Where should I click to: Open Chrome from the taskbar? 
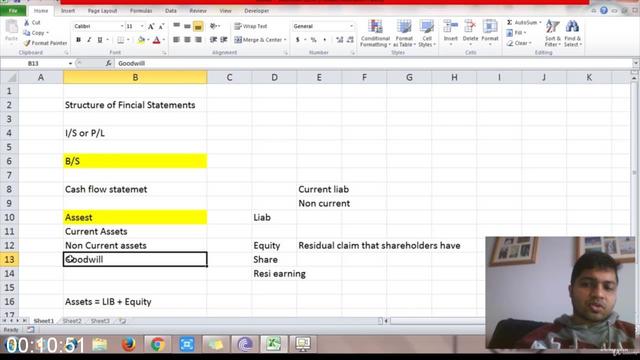pyautogui.click(x=158, y=344)
